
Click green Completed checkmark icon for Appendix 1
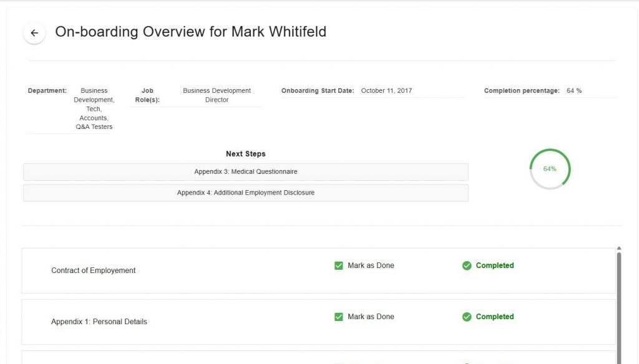[467, 317]
